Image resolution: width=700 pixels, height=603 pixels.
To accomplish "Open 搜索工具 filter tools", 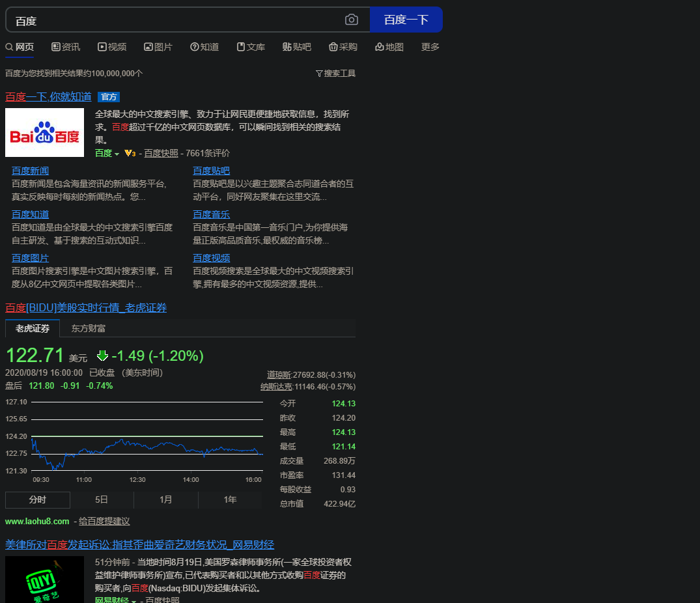I will click(x=335, y=73).
